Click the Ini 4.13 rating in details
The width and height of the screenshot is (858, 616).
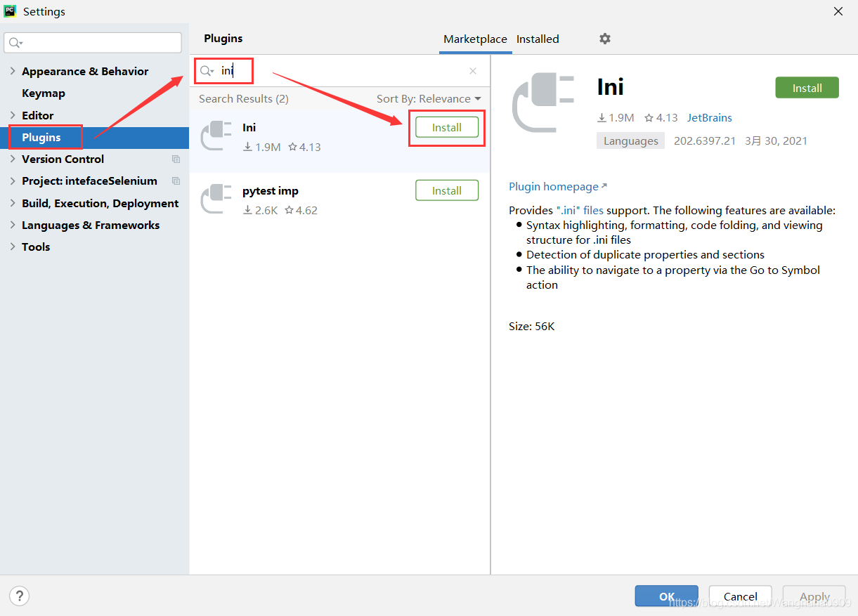pos(661,118)
